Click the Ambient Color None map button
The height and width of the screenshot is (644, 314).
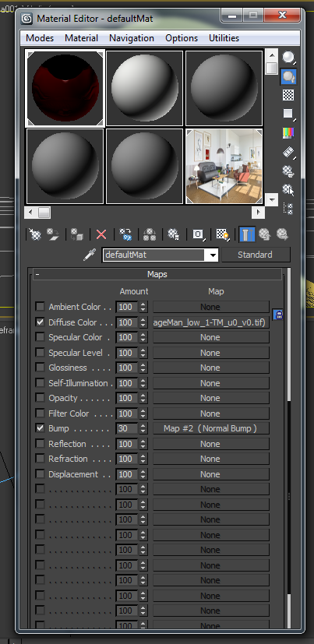[211, 307]
